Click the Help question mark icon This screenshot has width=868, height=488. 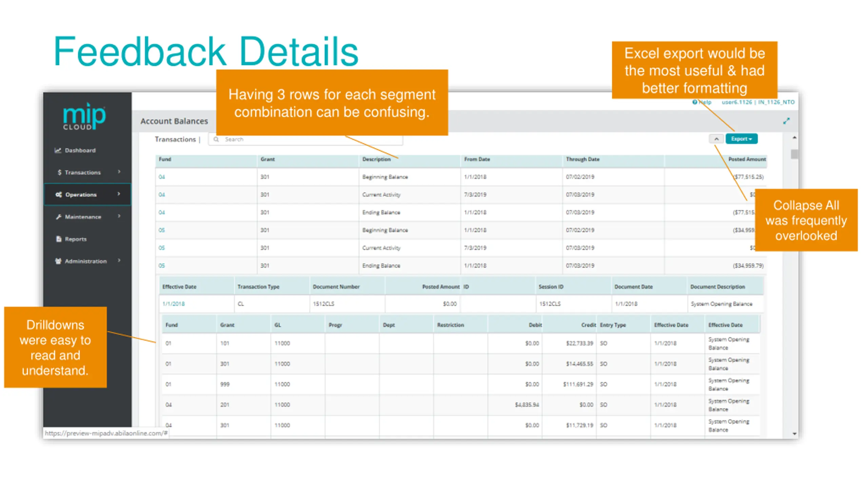[x=694, y=102]
